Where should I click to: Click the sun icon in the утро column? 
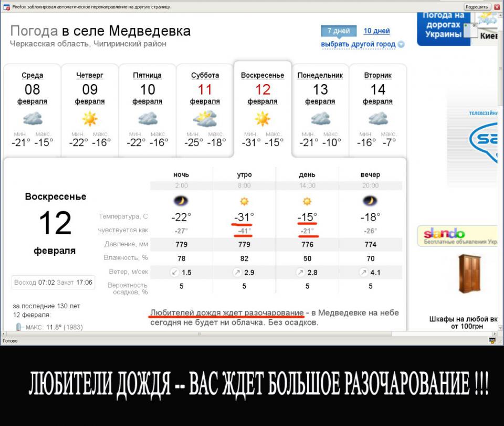pyautogui.click(x=244, y=201)
